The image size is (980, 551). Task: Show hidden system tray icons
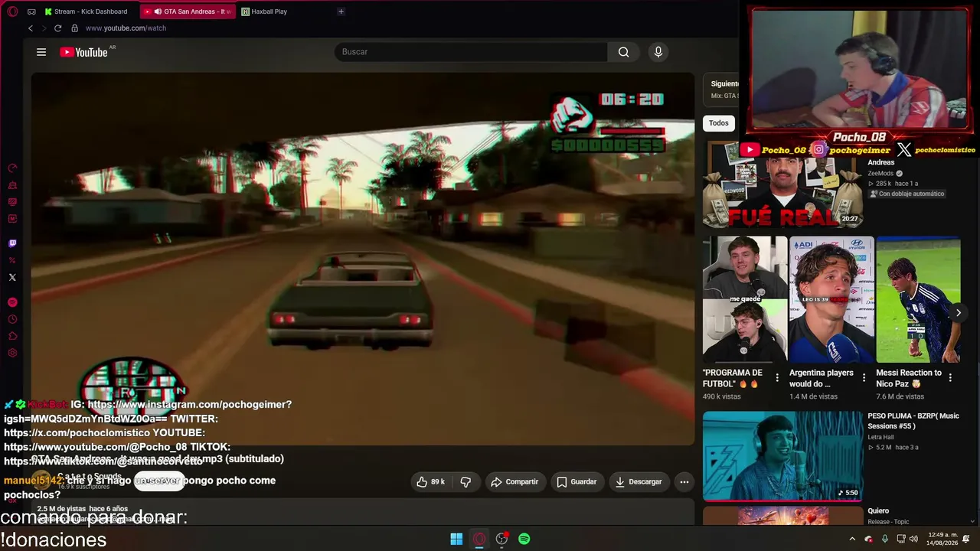(852, 539)
